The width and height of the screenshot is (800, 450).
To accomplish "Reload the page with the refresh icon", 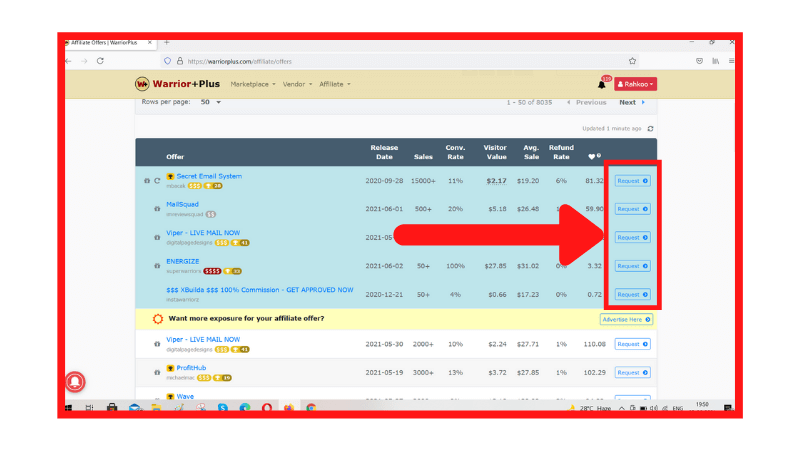I will 101,61.
